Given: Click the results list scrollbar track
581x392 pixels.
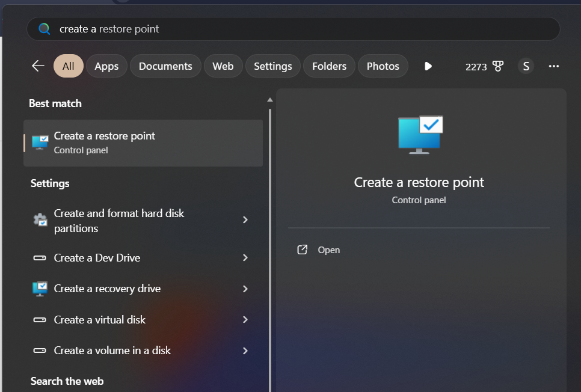Looking at the screenshot, I should pos(270,250).
